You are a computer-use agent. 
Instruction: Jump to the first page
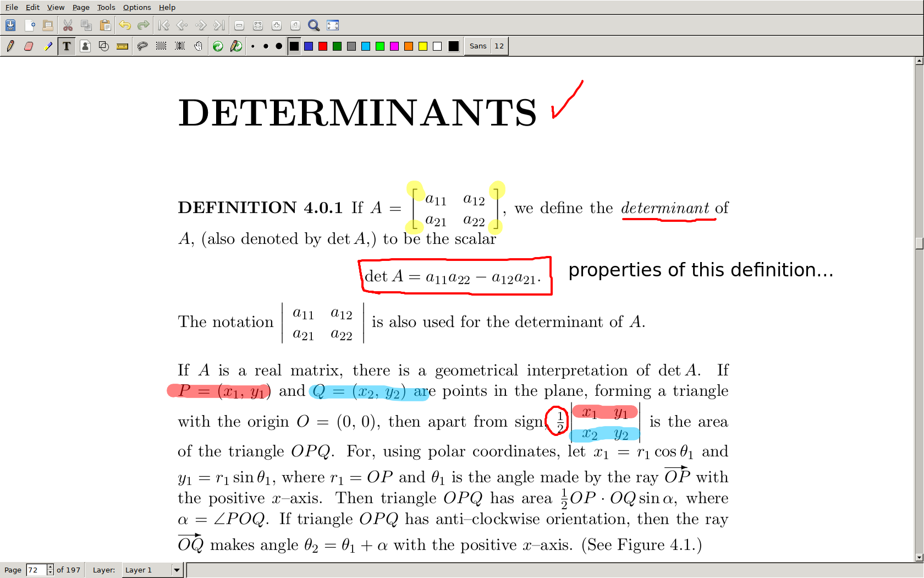[163, 25]
